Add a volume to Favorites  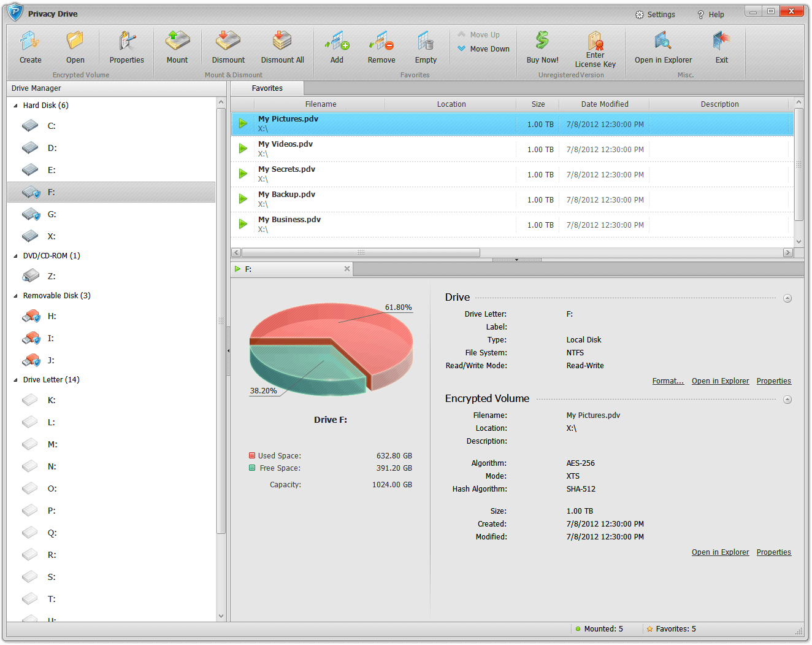point(337,46)
